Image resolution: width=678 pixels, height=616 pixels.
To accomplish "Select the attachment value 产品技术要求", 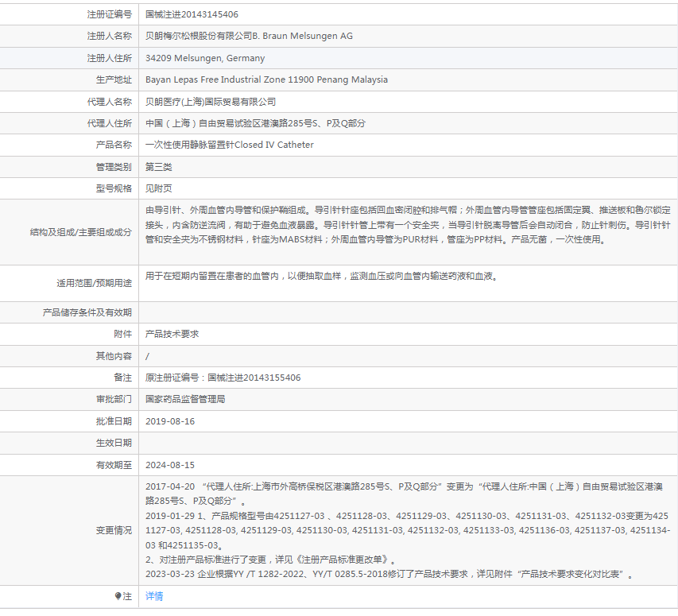I will [x=172, y=334].
